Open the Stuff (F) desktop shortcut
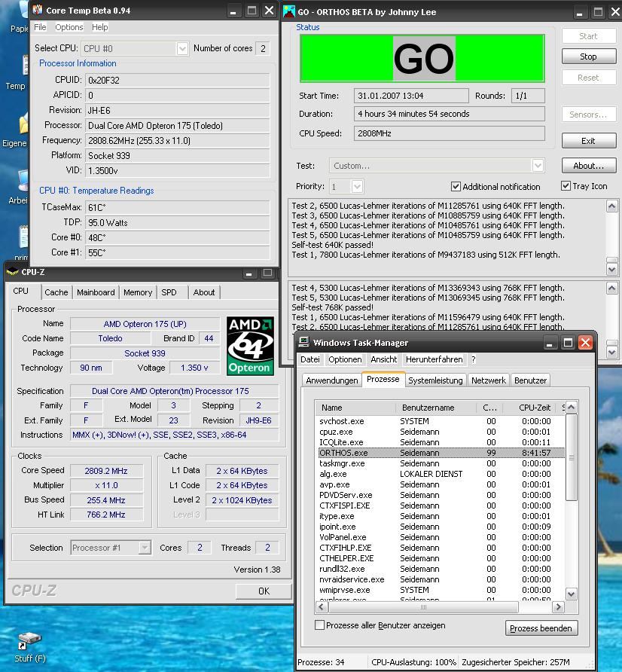 coord(29,646)
